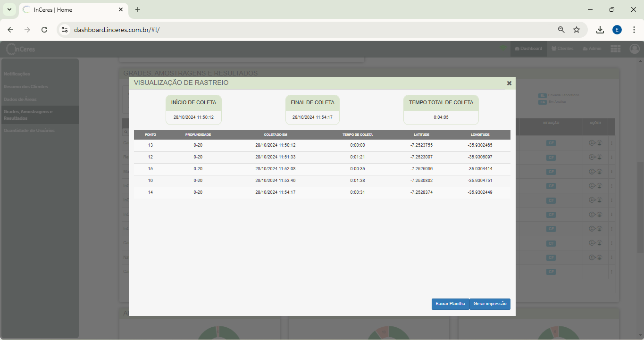The image size is (644, 340).
Task: Click latitude value -7.2525996
Action: click(x=422, y=169)
